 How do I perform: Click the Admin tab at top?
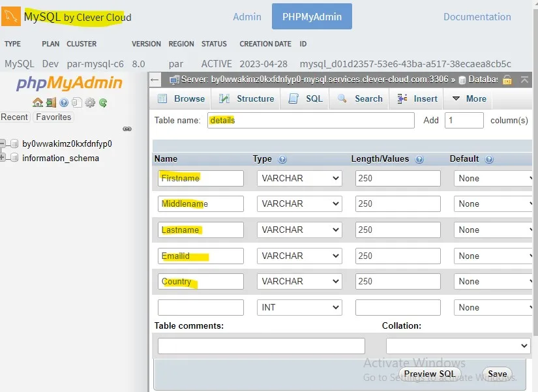pyautogui.click(x=247, y=17)
